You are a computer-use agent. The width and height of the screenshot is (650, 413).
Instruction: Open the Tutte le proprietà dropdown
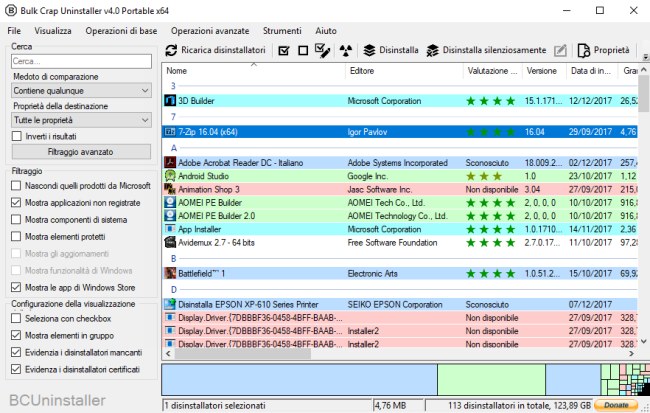point(81,120)
